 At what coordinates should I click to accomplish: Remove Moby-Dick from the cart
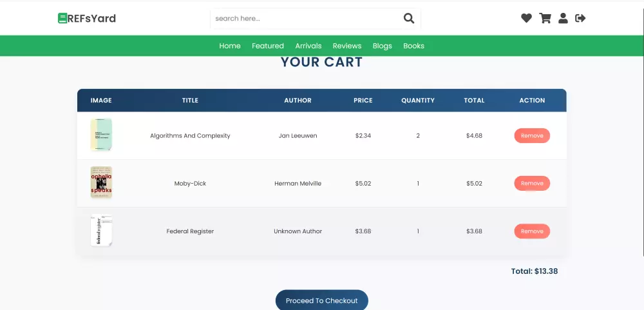(x=532, y=184)
